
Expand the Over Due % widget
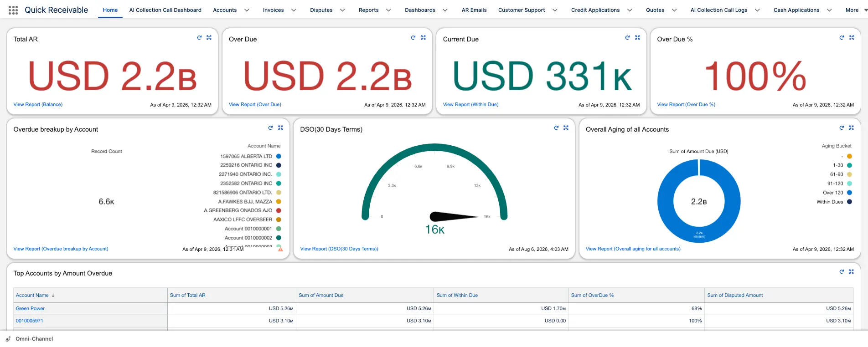tap(852, 38)
